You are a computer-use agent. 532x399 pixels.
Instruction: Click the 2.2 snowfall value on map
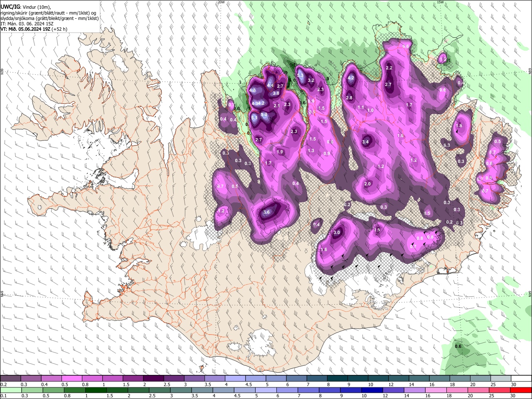pyautogui.click(x=389, y=68)
